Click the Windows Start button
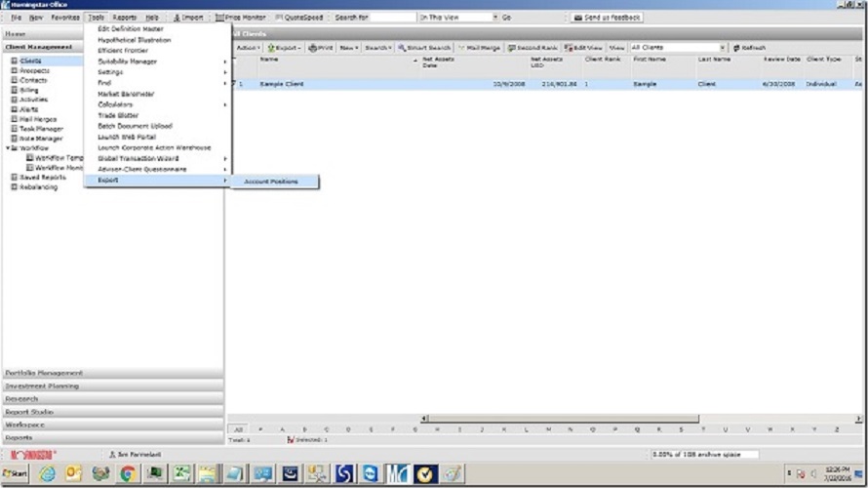The width and height of the screenshot is (868, 488). [15, 473]
